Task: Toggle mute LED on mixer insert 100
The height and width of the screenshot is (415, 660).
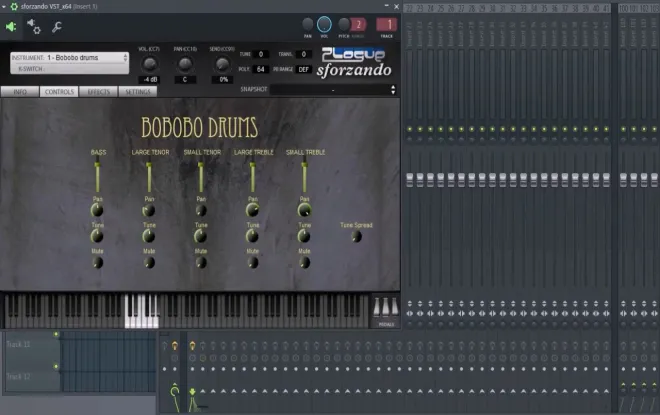Action: pos(623,129)
